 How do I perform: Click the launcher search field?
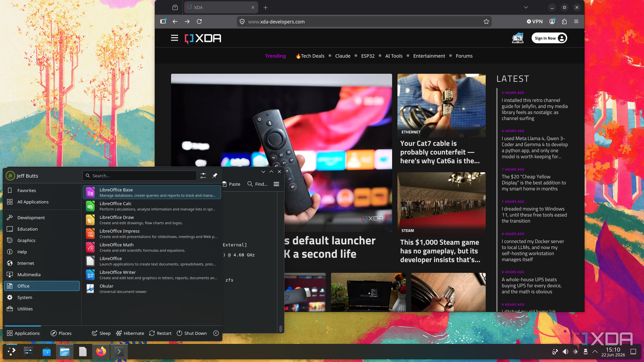tap(140, 176)
